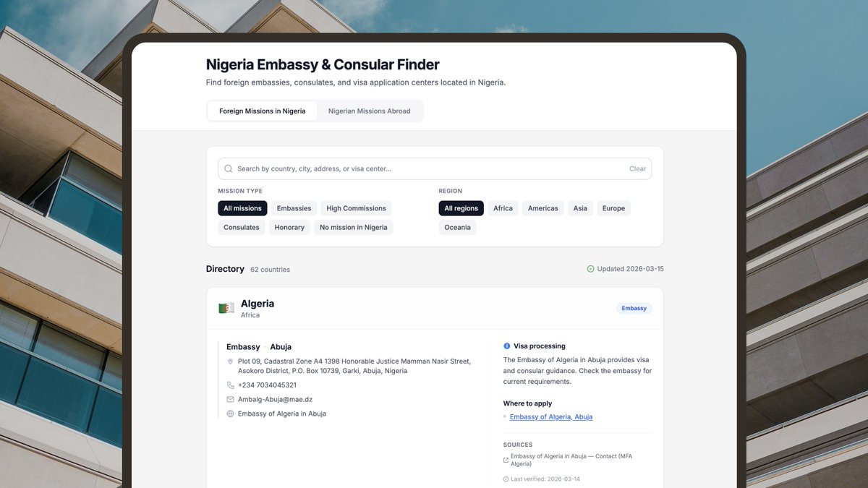Click the Embassy badge on Algeria card
Screen dimensions: 868x488
tap(634, 309)
